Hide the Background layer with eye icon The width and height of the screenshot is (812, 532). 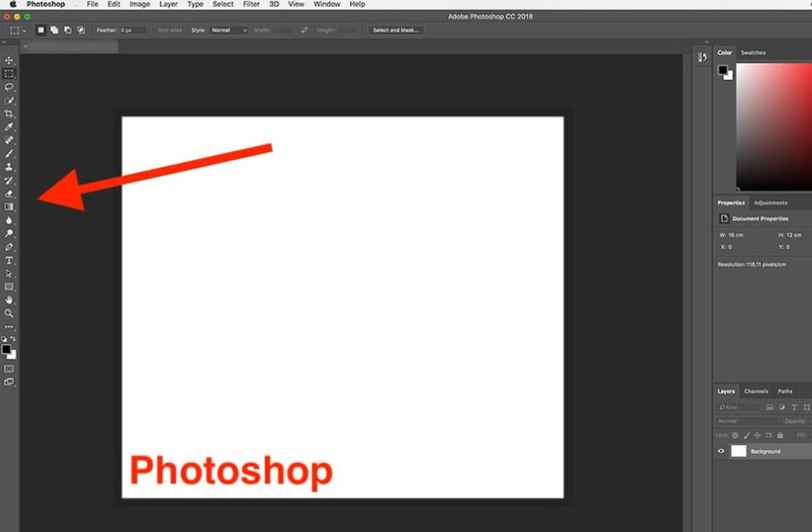click(721, 451)
